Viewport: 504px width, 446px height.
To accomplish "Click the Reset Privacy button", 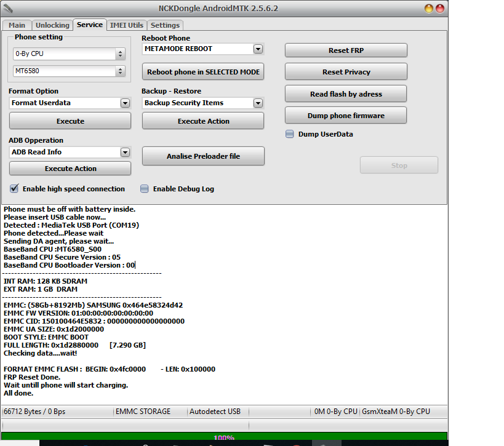I will point(346,72).
